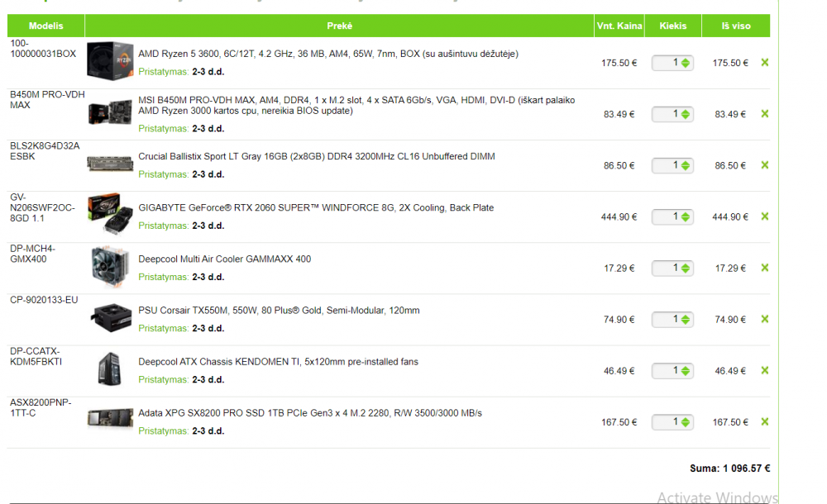Delete the Deepcool GAMMAXX 400 cooler row

[764, 268]
